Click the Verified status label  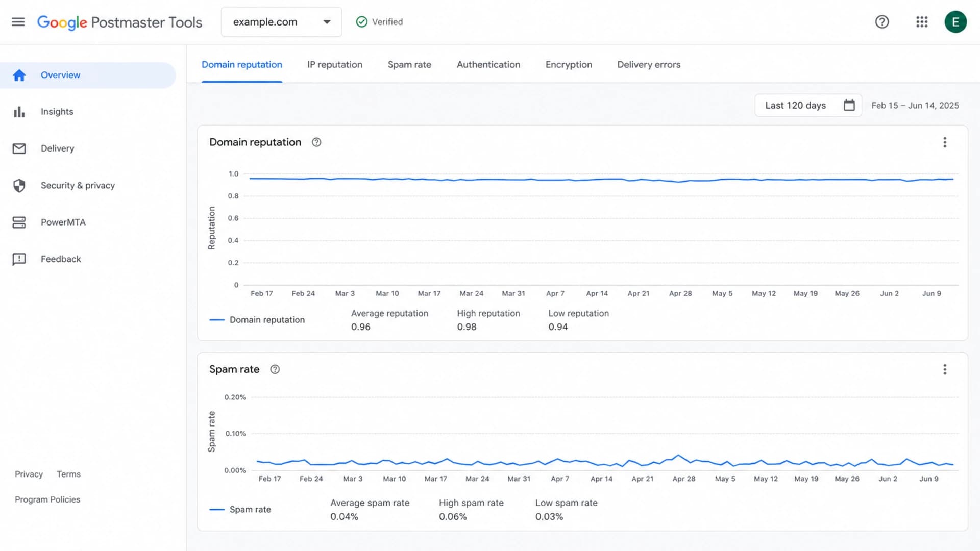click(387, 22)
